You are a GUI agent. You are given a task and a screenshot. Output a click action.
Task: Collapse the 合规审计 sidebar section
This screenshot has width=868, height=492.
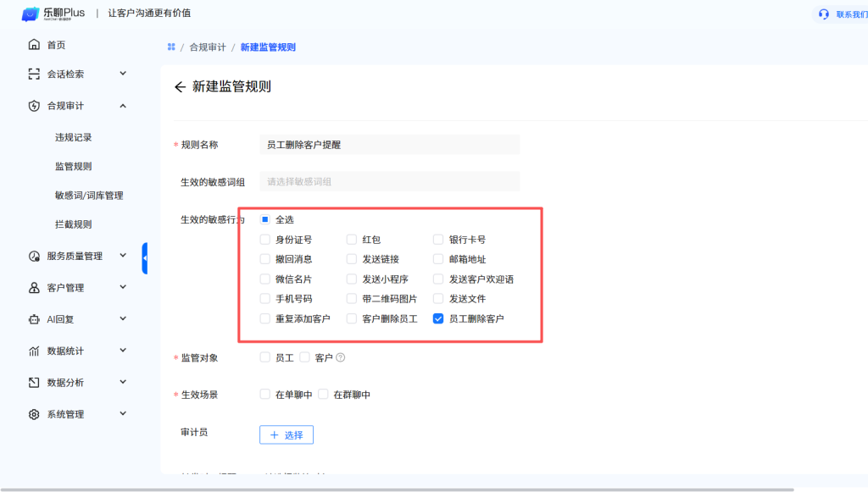click(122, 106)
